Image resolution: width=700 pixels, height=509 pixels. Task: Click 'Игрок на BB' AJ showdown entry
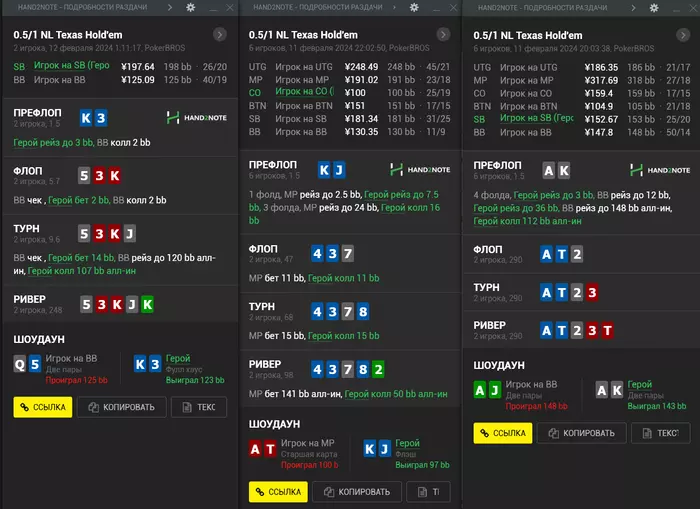[521, 395]
